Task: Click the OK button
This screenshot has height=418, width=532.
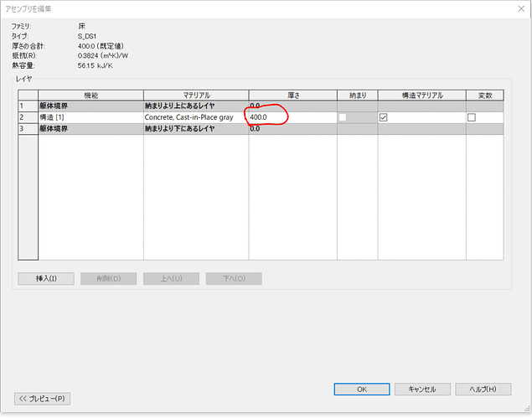Action: click(362, 390)
